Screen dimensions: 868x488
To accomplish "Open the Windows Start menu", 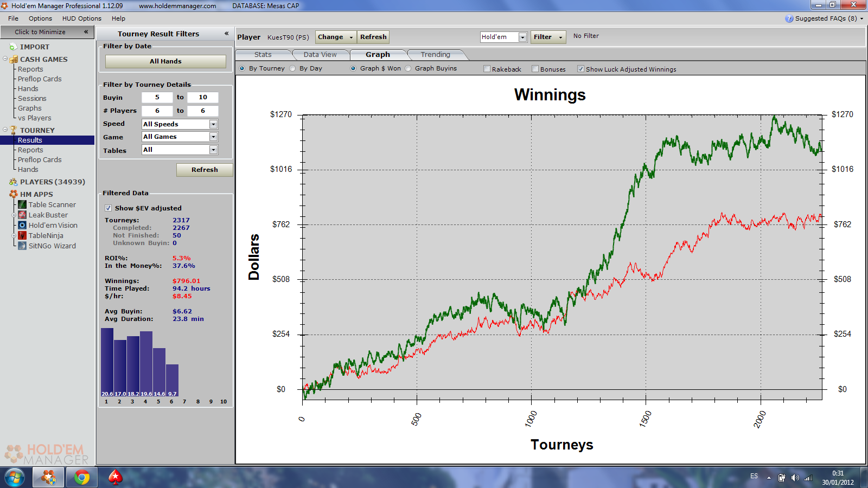I will pos(15,478).
